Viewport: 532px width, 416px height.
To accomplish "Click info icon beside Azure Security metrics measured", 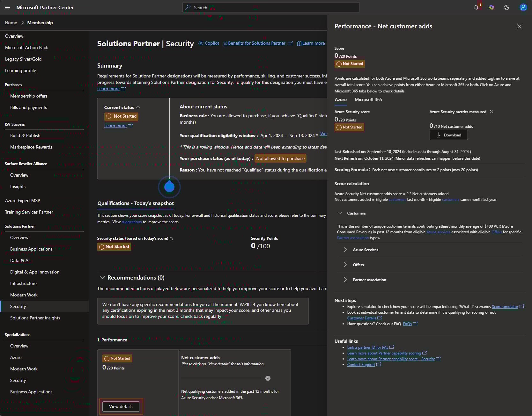I will pyautogui.click(x=491, y=112).
